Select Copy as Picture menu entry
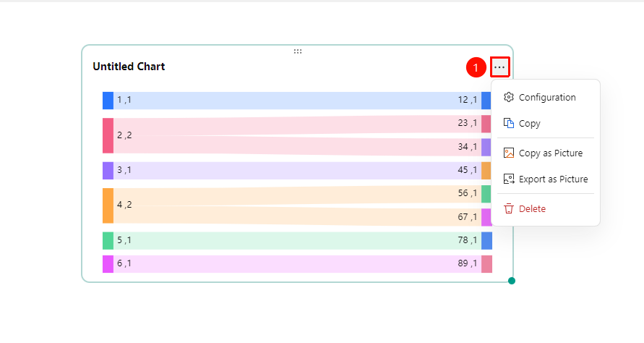 click(x=546, y=153)
